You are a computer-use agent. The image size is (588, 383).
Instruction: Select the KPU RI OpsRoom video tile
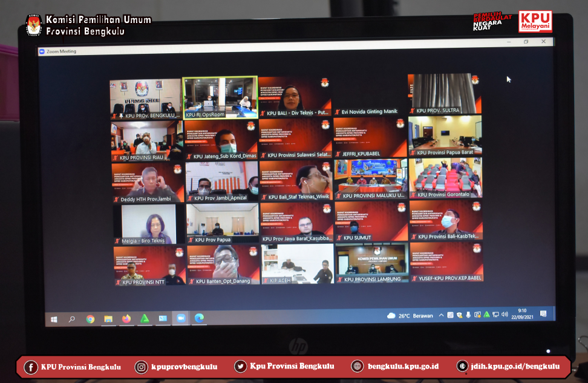[220, 97]
